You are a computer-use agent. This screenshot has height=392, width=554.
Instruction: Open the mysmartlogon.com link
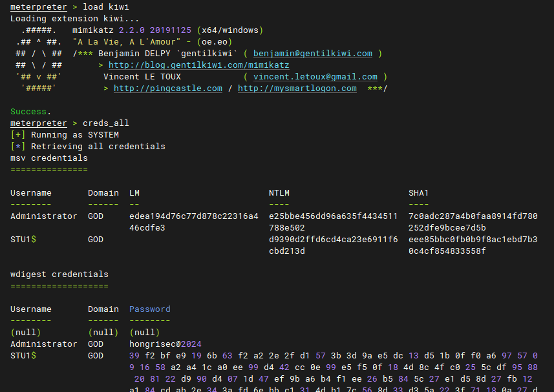tap(297, 88)
